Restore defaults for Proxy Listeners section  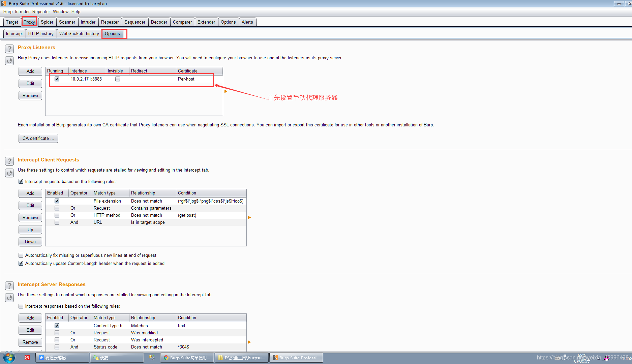(9, 61)
